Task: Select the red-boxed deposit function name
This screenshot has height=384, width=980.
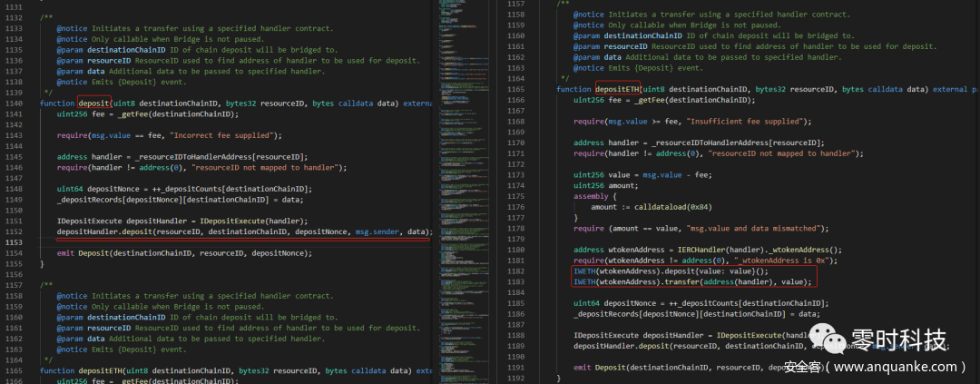Action: (x=93, y=103)
